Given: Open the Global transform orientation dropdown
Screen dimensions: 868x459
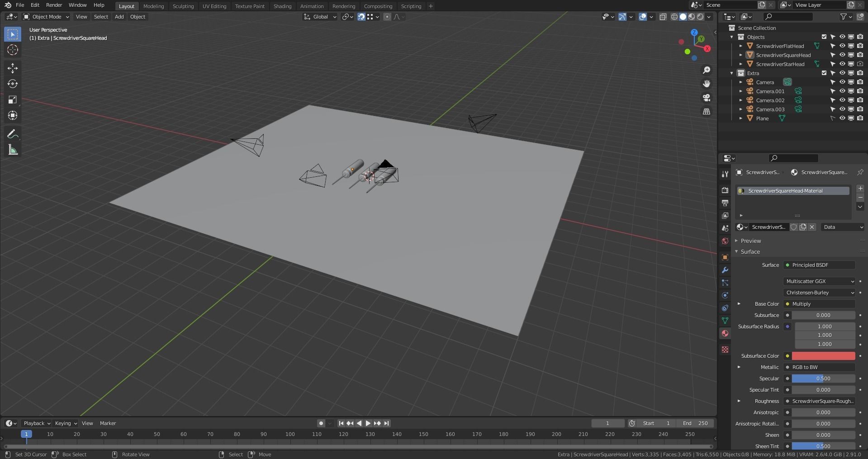Looking at the screenshot, I should 320,17.
